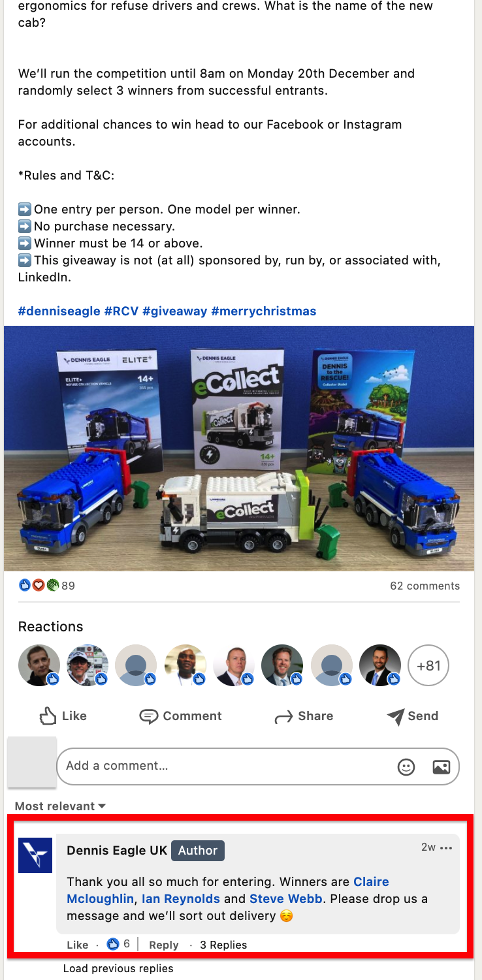Expand the Most relevant sort dropdown
Image resolution: width=482 pixels, height=980 pixels.
(x=60, y=806)
